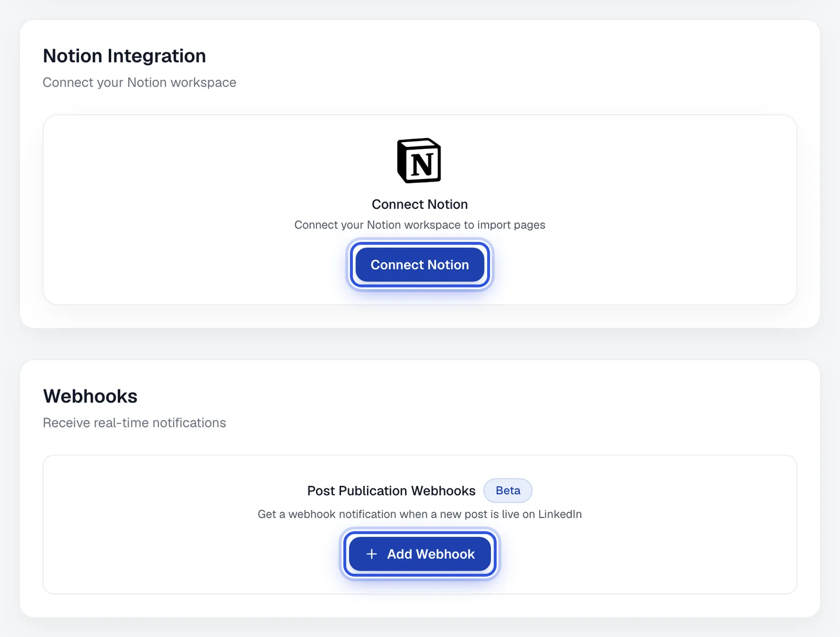Click 'Connect Notion' title under the logo
This screenshot has height=637, width=840.
419,204
